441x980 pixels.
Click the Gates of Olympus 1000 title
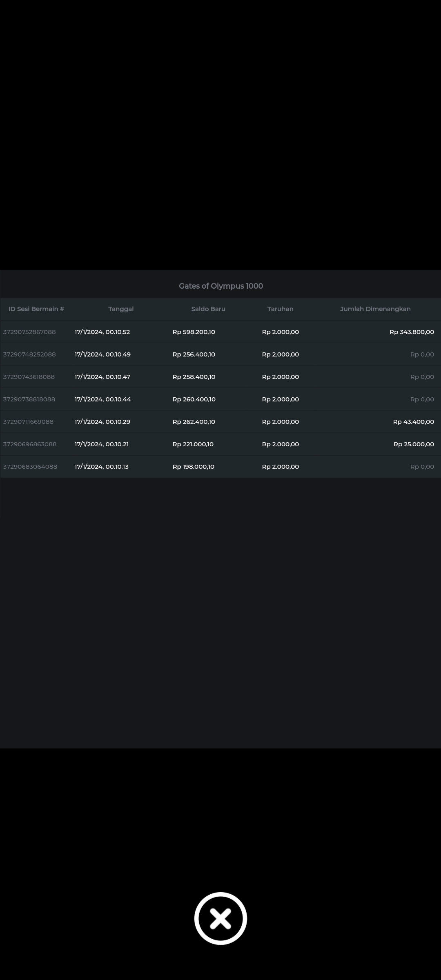[x=220, y=286]
